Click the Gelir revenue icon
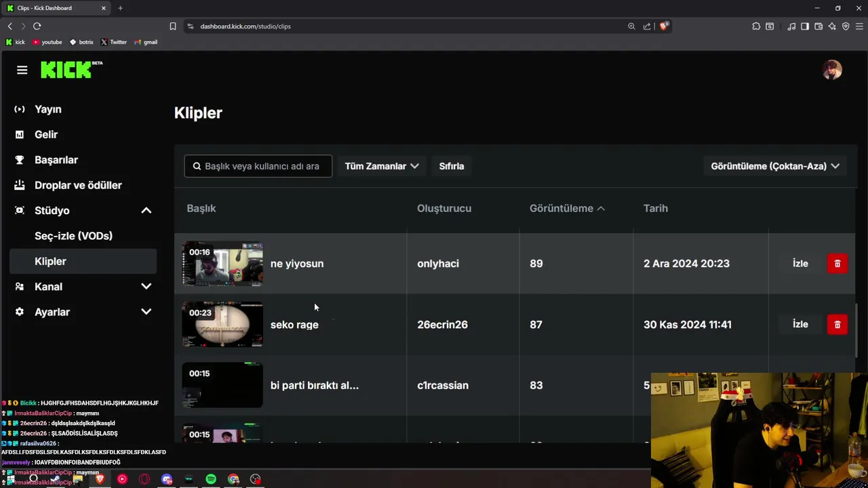Viewport: 868px width, 488px height. click(x=20, y=134)
